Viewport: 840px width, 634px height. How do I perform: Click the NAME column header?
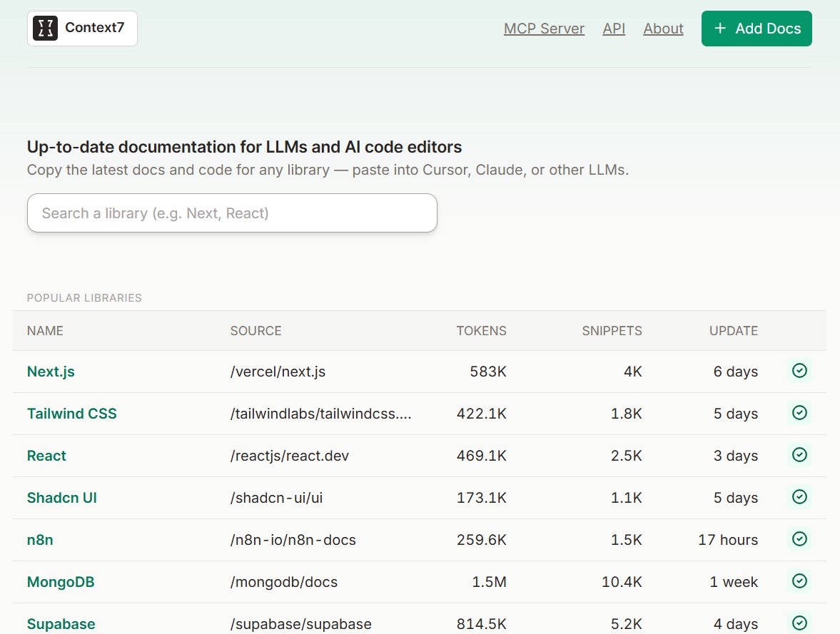coord(45,331)
